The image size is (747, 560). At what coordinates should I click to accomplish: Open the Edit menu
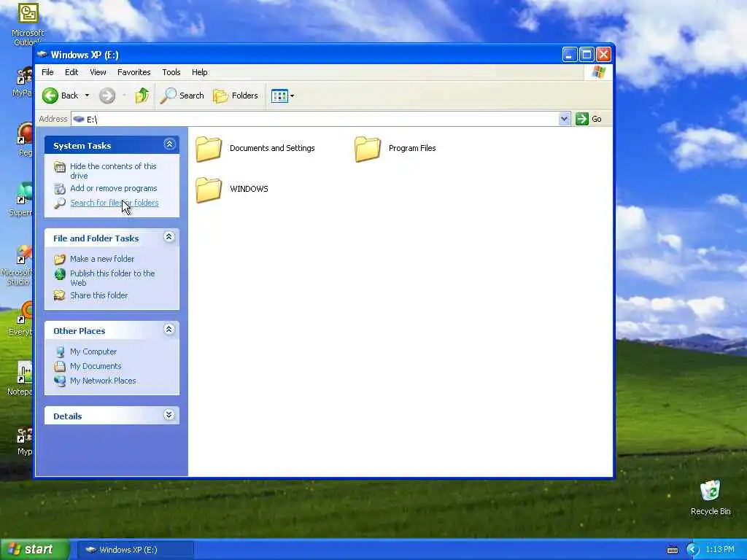[x=71, y=72]
